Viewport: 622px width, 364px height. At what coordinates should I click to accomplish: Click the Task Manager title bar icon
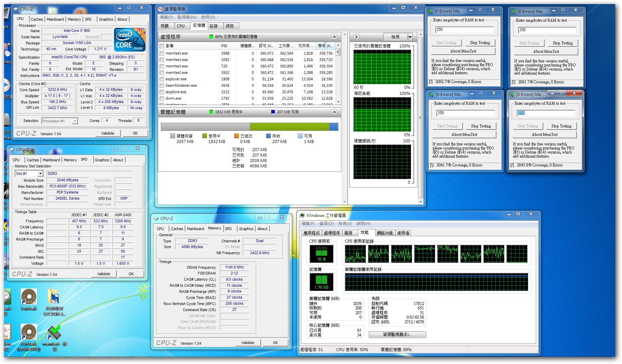[302, 215]
